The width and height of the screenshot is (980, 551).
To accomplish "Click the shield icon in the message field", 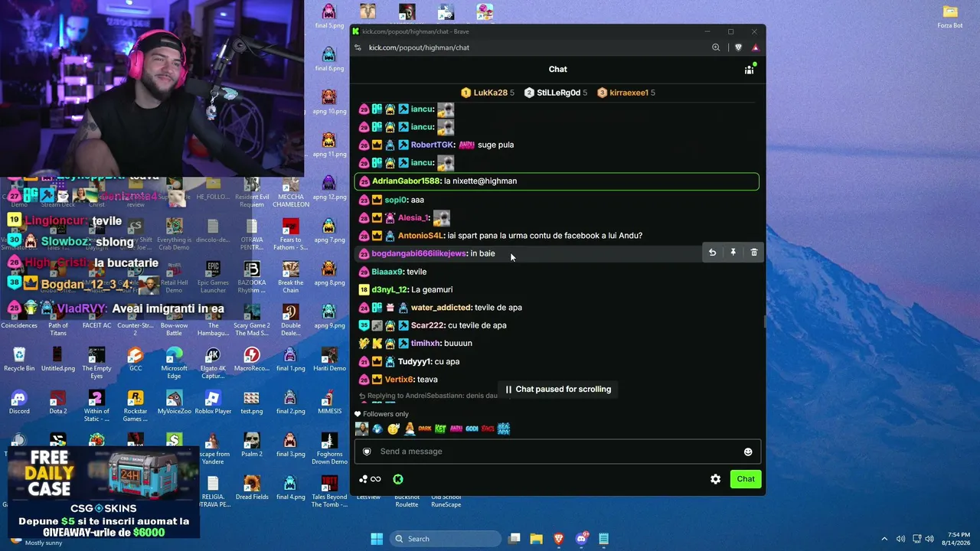I will 367,452.
